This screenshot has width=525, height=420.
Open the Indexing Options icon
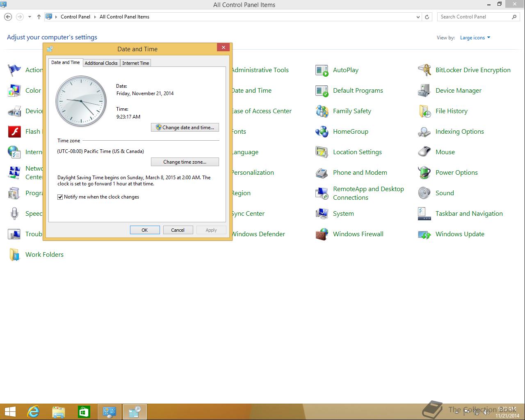425,132
